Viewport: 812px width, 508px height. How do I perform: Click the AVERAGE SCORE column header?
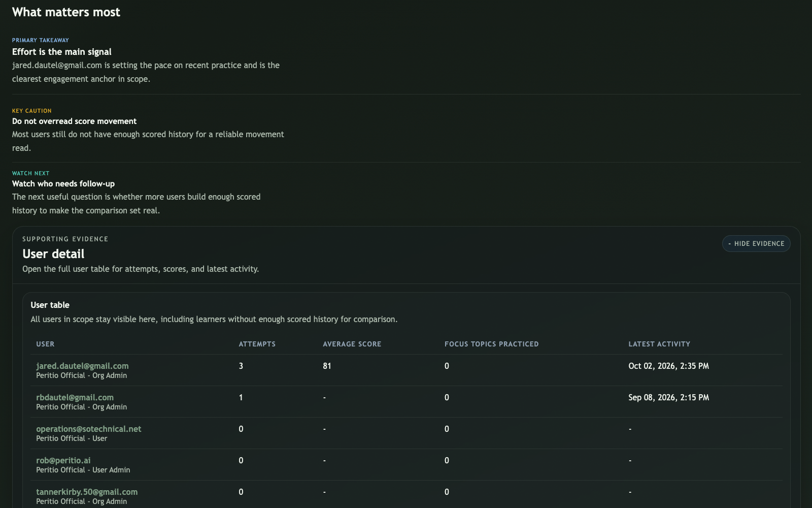click(352, 344)
